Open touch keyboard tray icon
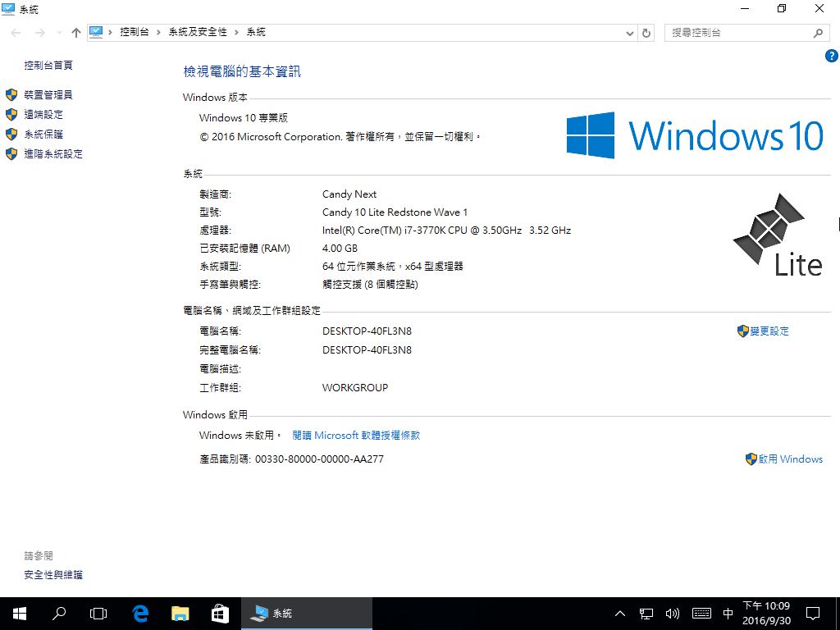 [x=701, y=614]
